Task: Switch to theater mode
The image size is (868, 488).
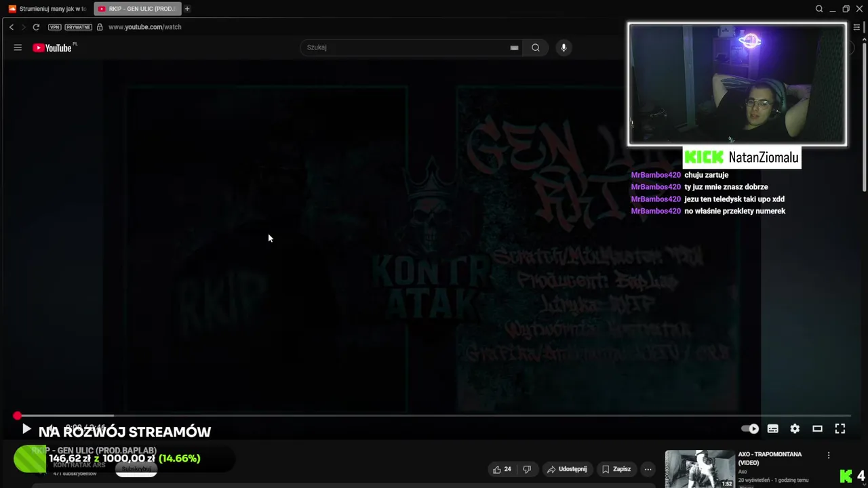Action: (817, 428)
